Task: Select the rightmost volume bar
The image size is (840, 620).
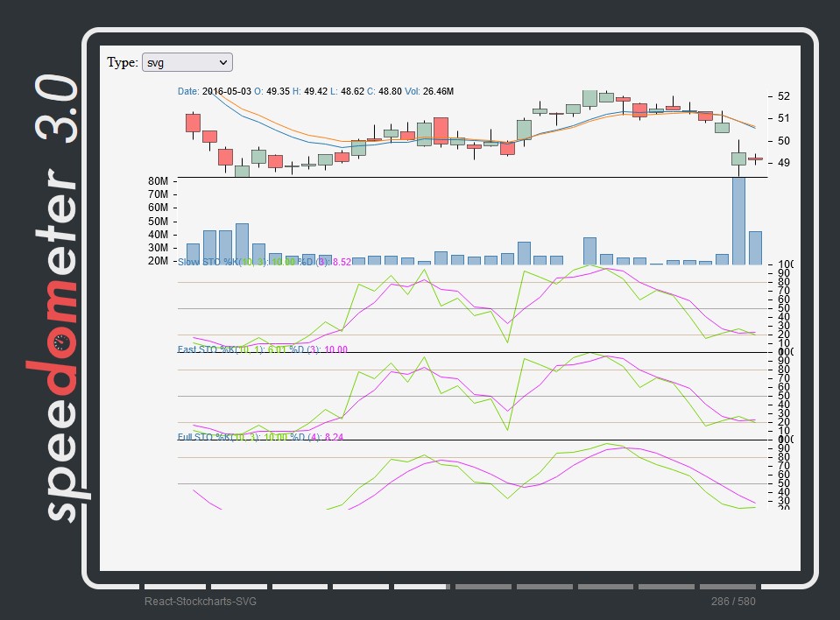Action: pos(755,248)
